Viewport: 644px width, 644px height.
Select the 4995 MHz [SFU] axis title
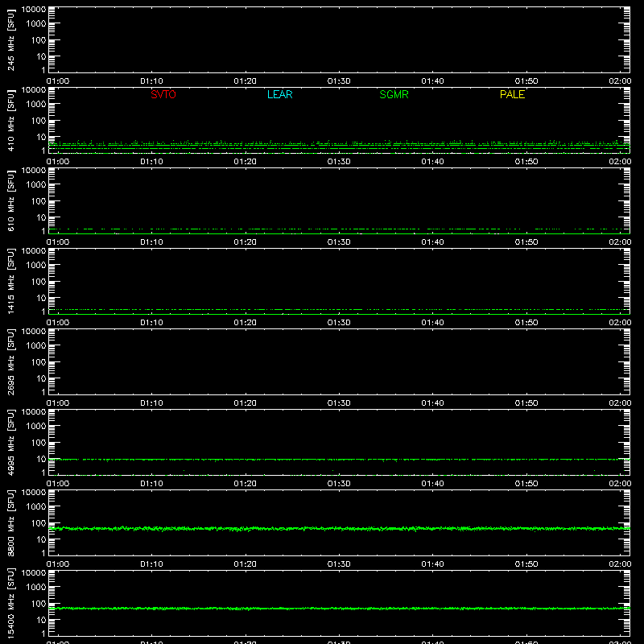10,442
